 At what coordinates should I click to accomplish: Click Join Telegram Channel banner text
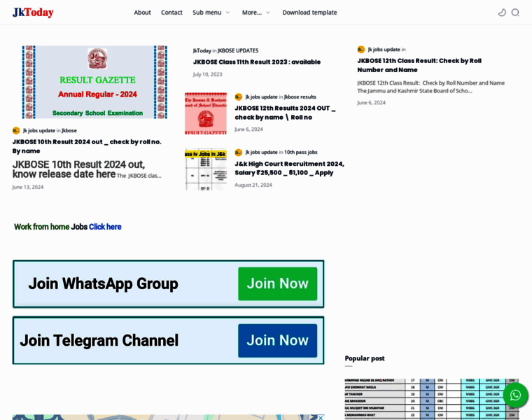click(99, 340)
